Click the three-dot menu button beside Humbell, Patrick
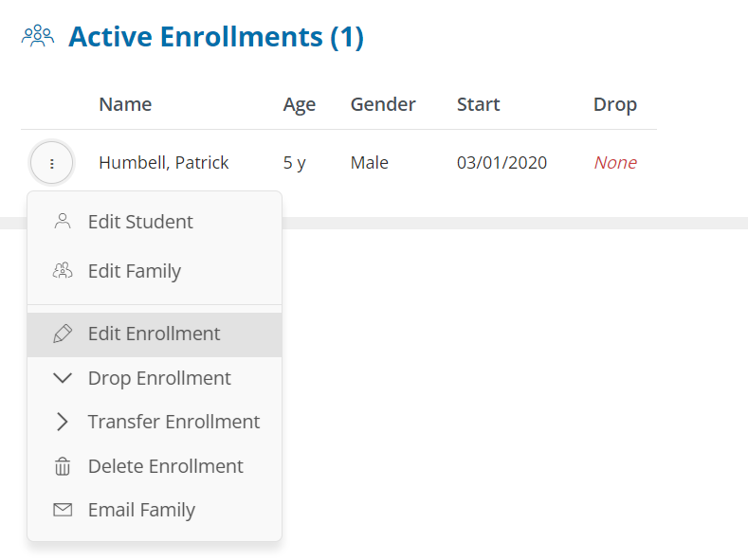748x560 pixels. tap(51, 163)
